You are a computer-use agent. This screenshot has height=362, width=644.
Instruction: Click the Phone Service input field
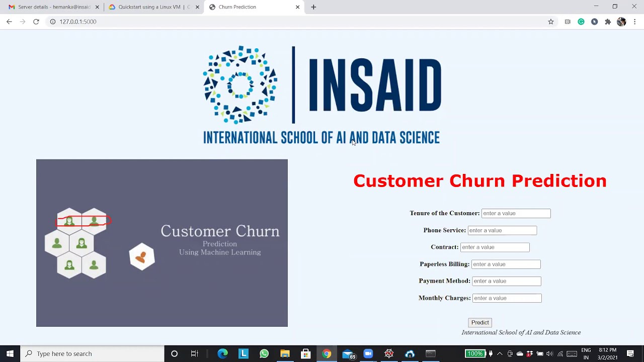(x=502, y=230)
